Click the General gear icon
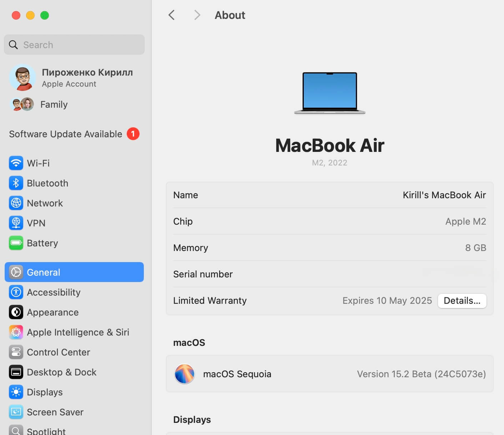 [x=16, y=272]
